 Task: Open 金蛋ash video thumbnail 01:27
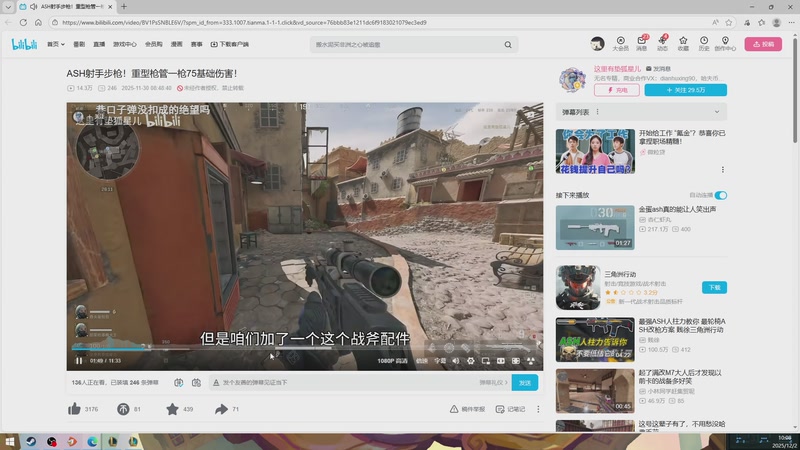pyautogui.click(x=595, y=228)
